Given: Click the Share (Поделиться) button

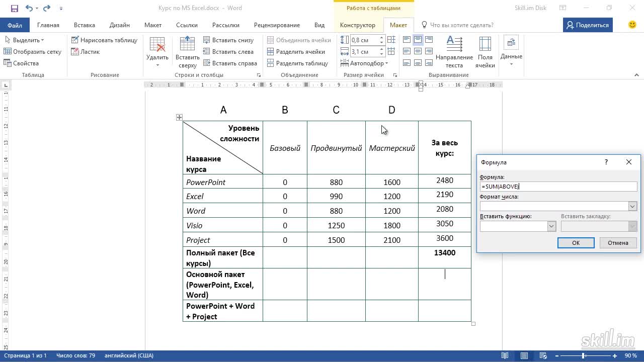Looking at the screenshot, I should pyautogui.click(x=588, y=25).
